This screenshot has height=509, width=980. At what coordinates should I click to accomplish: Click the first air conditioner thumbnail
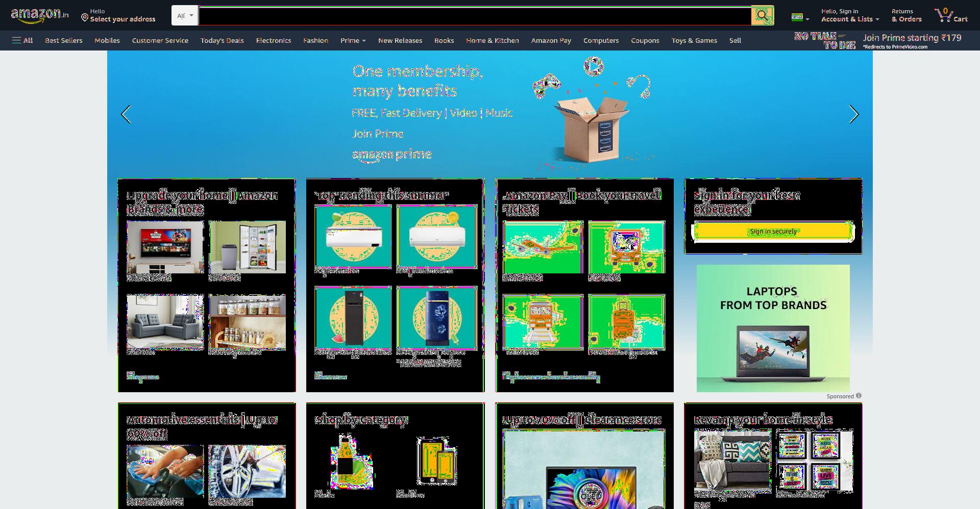coord(354,237)
